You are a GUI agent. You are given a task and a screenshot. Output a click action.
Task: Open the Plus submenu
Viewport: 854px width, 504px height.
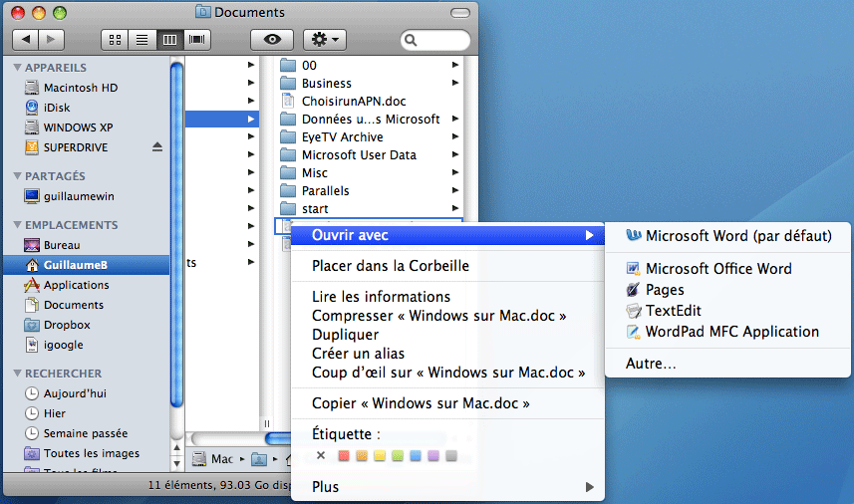447,487
